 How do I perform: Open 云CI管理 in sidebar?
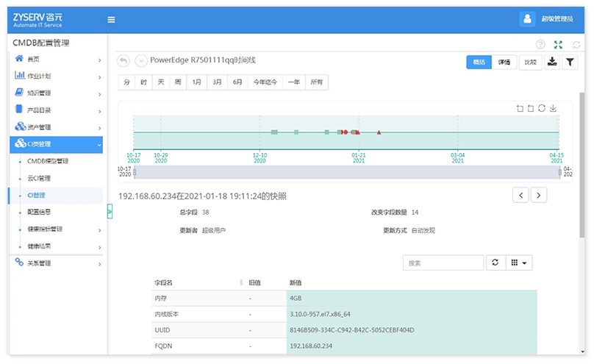coord(39,178)
